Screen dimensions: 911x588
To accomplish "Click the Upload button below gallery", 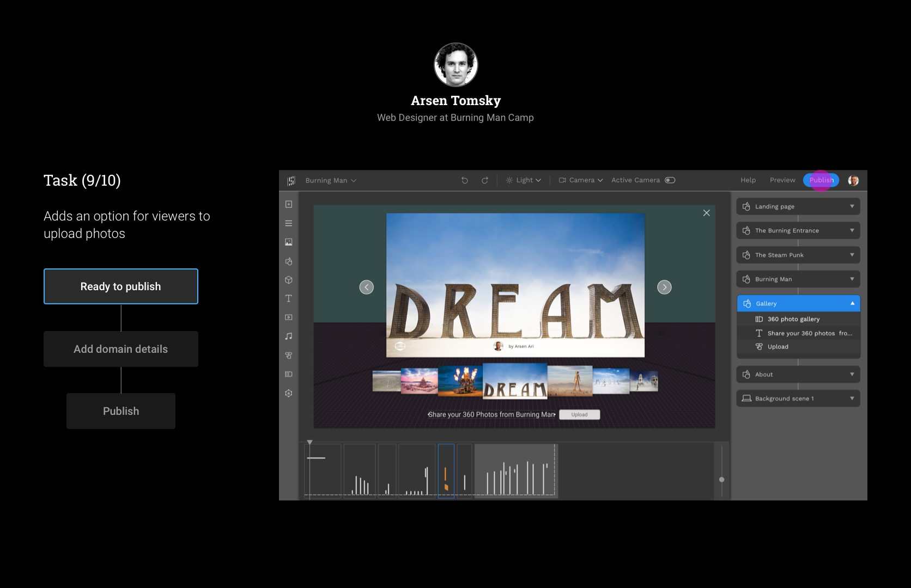I will click(x=579, y=415).
